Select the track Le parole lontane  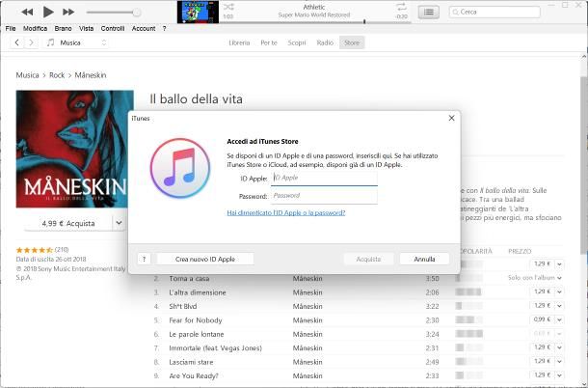pos(197,334)
